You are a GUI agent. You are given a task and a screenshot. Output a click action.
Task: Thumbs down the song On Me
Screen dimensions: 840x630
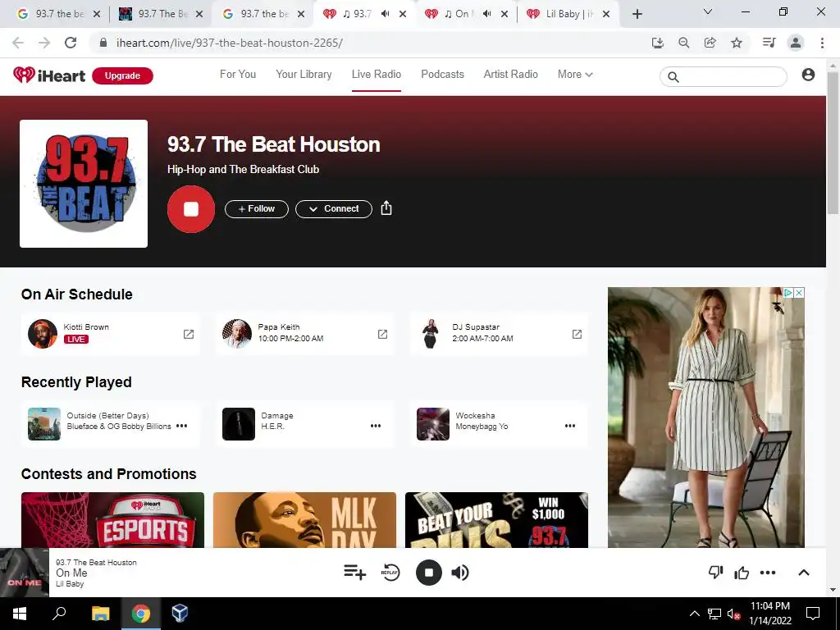(715, 573)
